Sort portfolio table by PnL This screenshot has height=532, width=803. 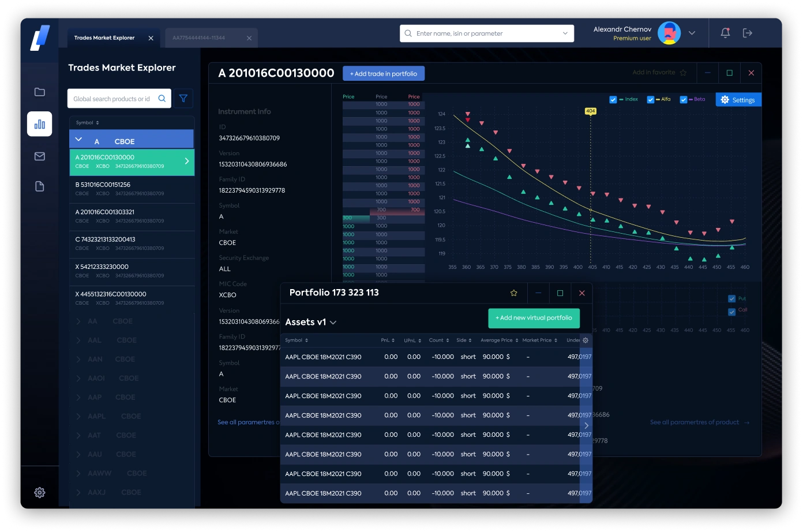pos(388,340)
